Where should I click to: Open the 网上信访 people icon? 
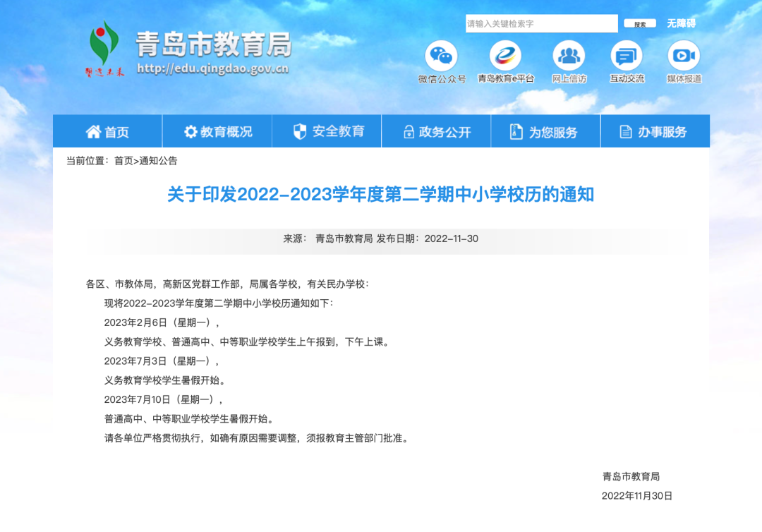pyautogui.click(x=569, y=56)
